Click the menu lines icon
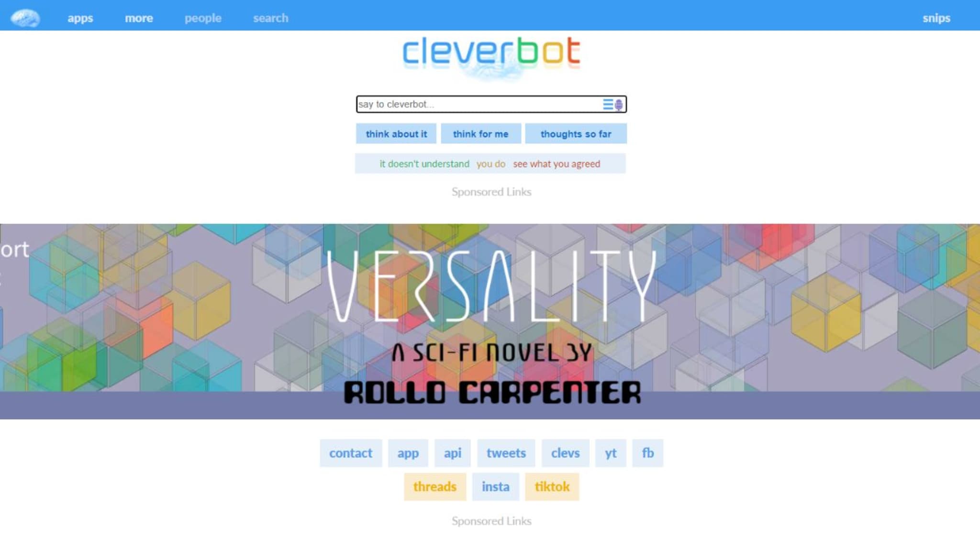980x550 pixels. [x=608, y=104]
